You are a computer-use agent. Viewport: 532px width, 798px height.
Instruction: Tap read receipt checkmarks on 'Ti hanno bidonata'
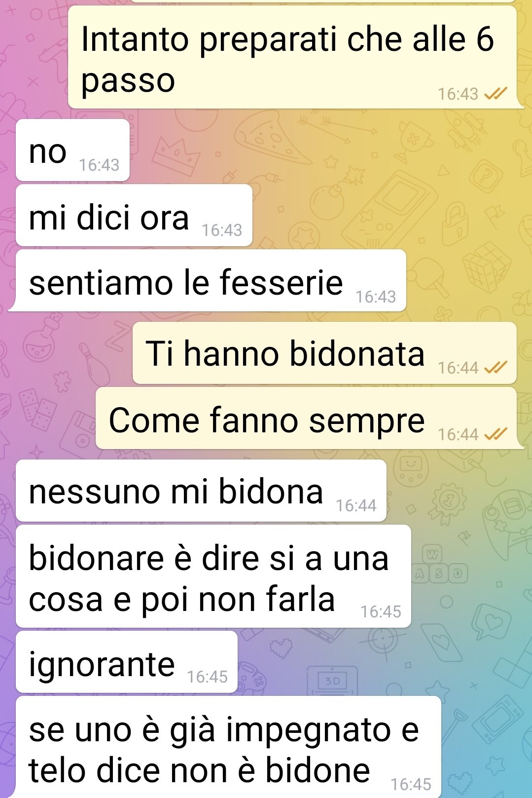tap(496, 367)
